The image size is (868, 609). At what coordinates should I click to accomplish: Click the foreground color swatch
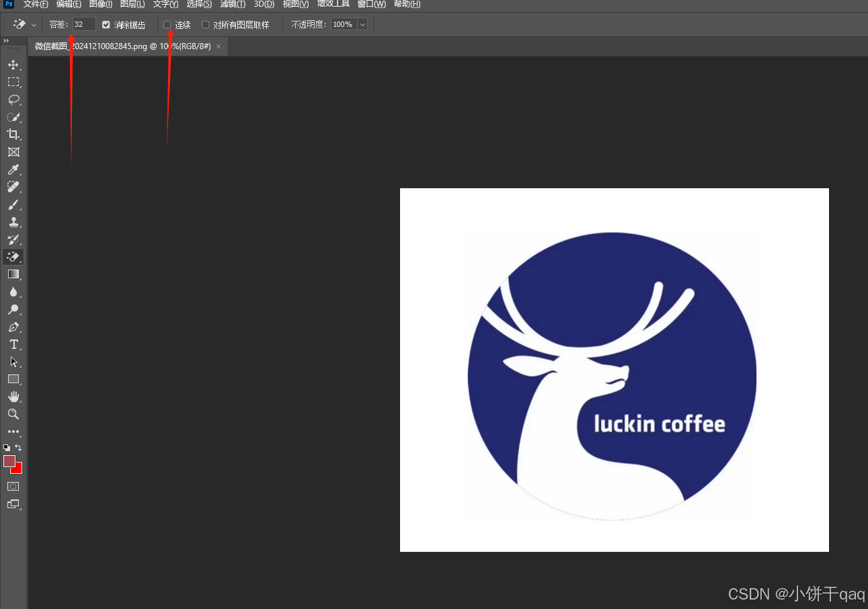(x=9, y=461)
